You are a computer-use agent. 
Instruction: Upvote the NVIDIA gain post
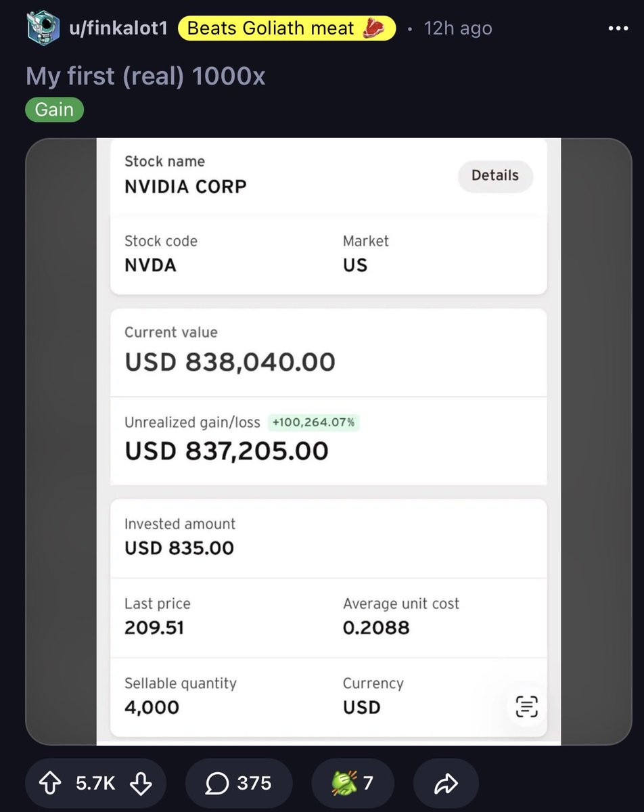click(49, 783)
